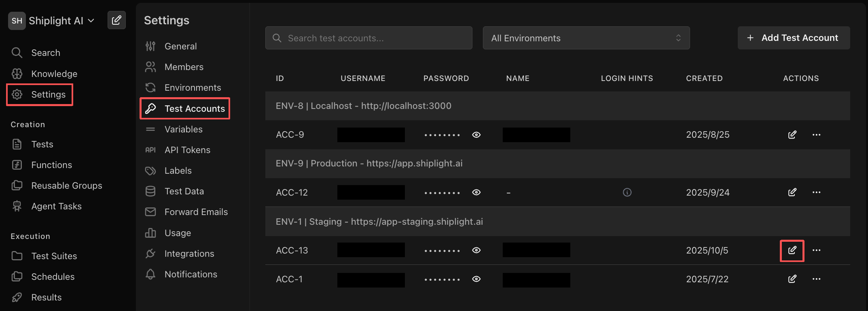Open Forward Emails settings section
The height and width of the screenshot is (311, 868).
click(x=186, y=212)
